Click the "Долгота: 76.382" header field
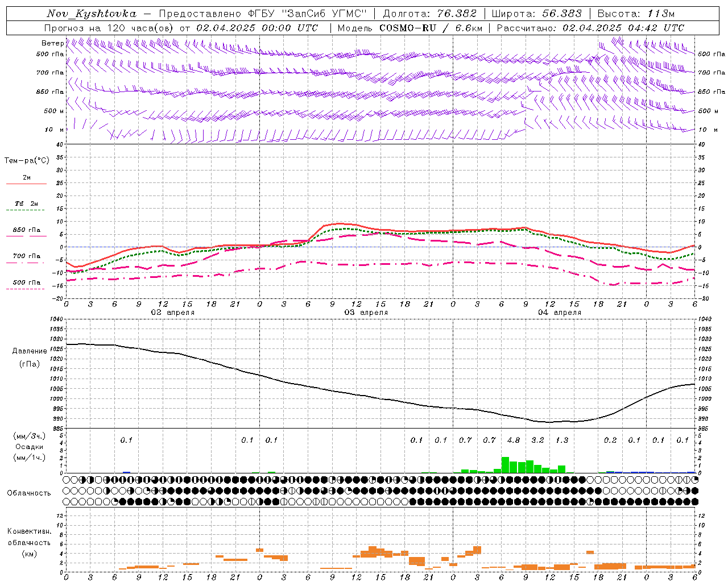 (x=430, y=14)
